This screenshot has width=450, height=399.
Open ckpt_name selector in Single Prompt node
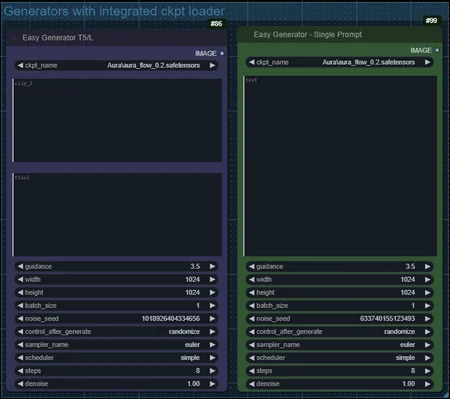pyautogui.click(x=340, y=62)
